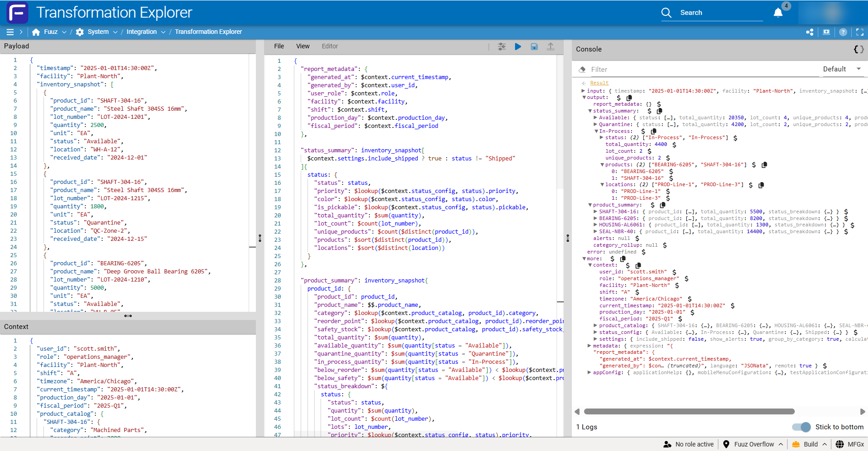The image size is (868, 451).
Task: Click the breadcrumb forward chevron arrow
Action: tap(21, 32)
